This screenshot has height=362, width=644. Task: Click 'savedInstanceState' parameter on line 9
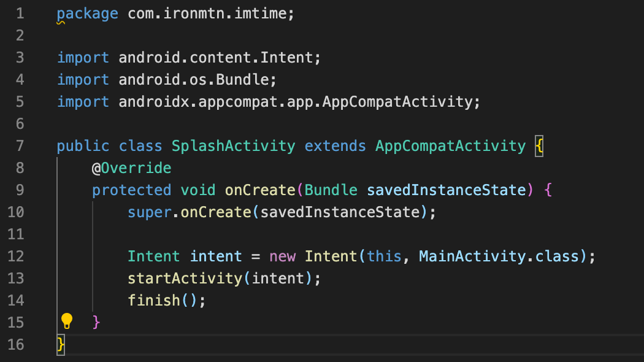coord(447,190)
